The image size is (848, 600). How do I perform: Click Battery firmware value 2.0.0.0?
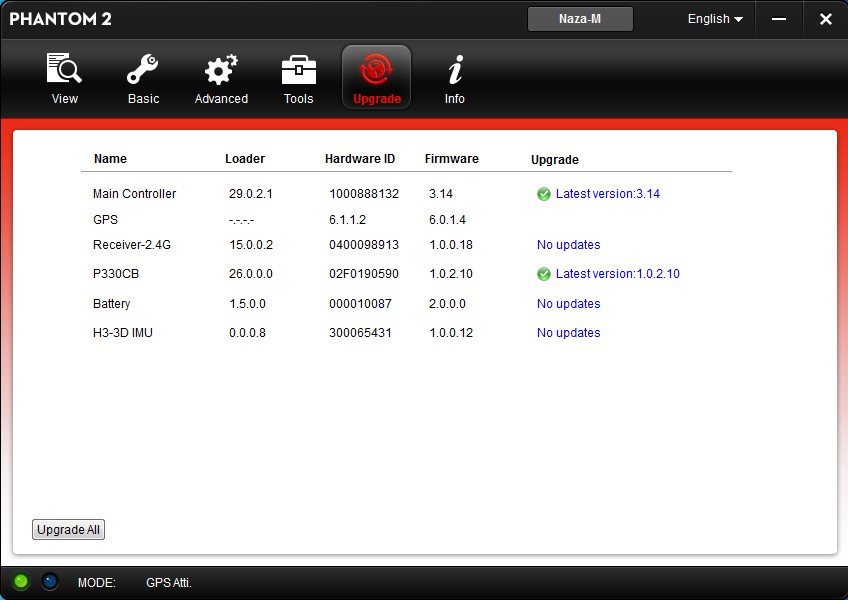pos(447,304)
